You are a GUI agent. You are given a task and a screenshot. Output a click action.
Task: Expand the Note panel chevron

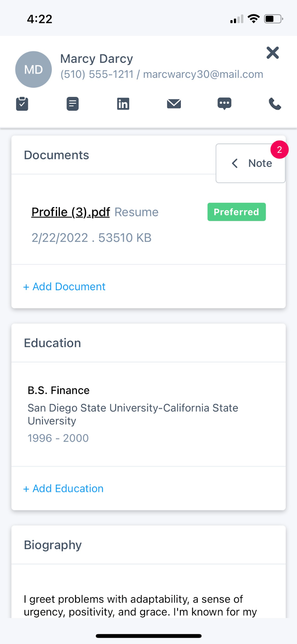point(235,163)
